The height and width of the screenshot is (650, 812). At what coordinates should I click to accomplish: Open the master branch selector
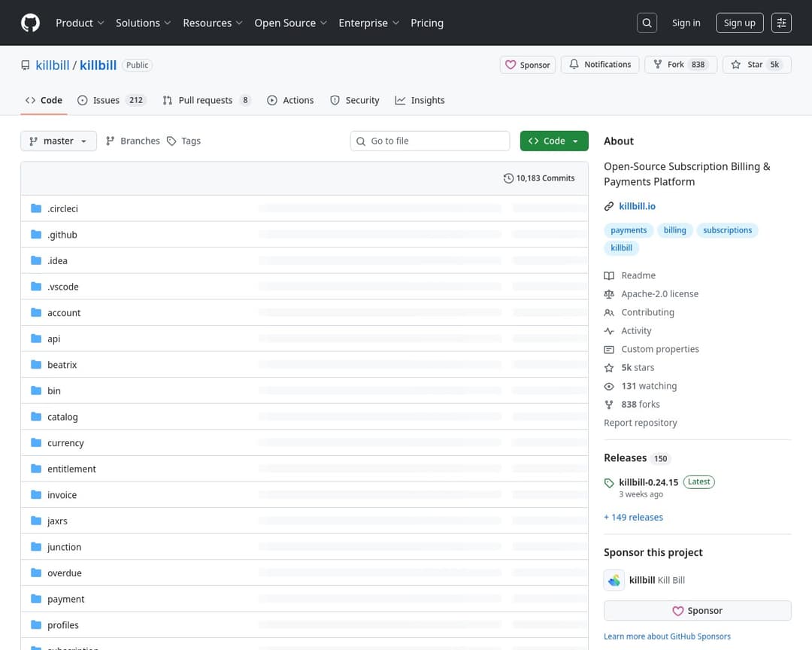point(59,141)
